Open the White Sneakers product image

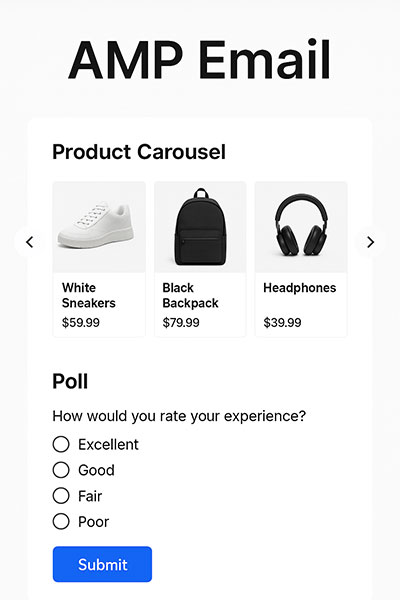(x=99, y=227)
